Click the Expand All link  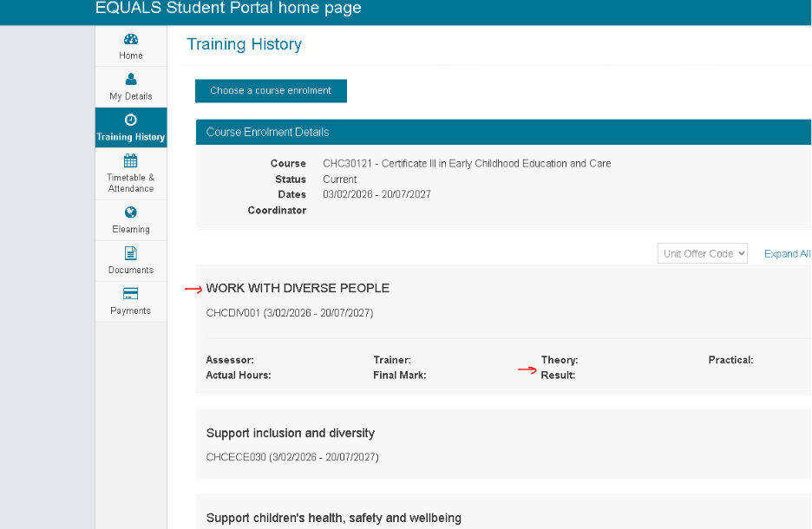click(787, 254)
